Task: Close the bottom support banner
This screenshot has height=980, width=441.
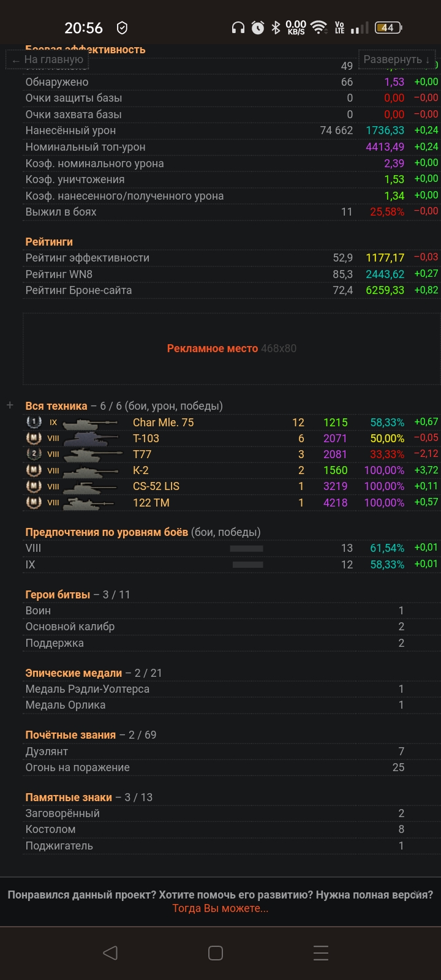Action: (x=417, y=894)
